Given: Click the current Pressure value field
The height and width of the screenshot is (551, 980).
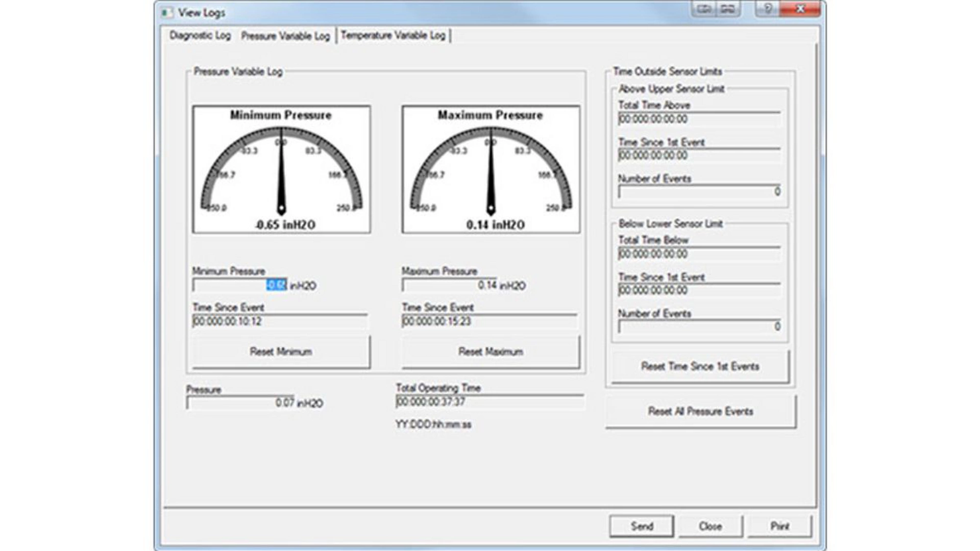Looking at the screenshot, I should click(x=240, y=403).
